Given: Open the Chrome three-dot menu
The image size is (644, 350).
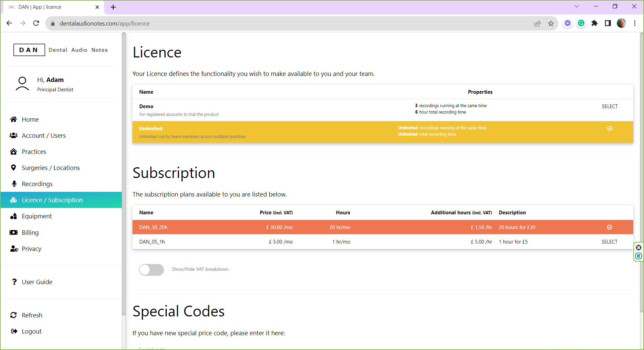Looking at the screenshot, I should (635, 23).
